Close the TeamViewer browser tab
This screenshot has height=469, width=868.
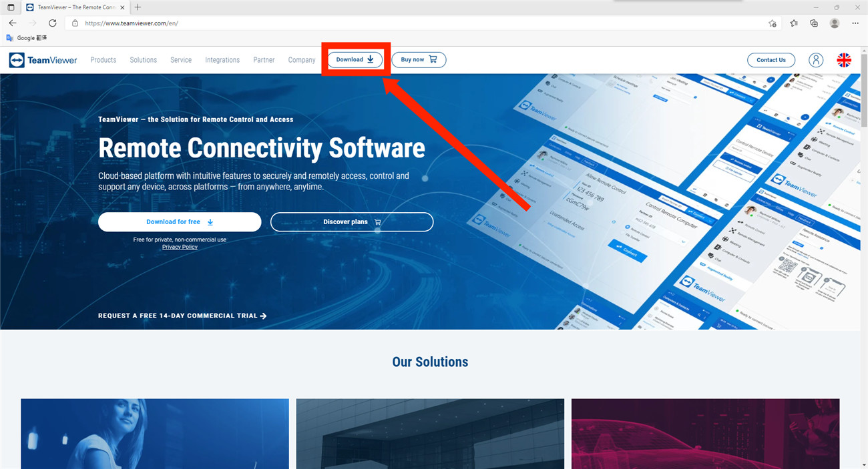click(x=122, y=7)
